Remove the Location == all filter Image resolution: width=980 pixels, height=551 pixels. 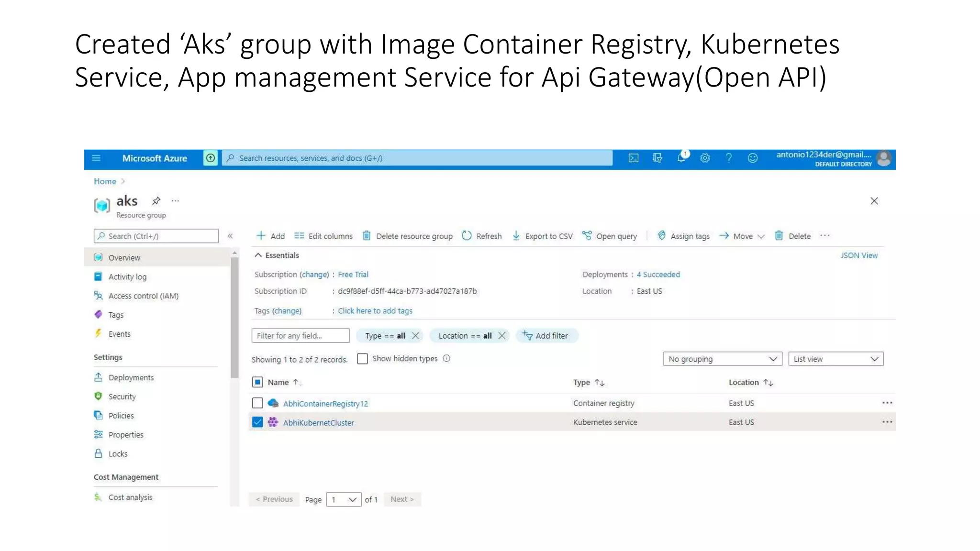502,336
